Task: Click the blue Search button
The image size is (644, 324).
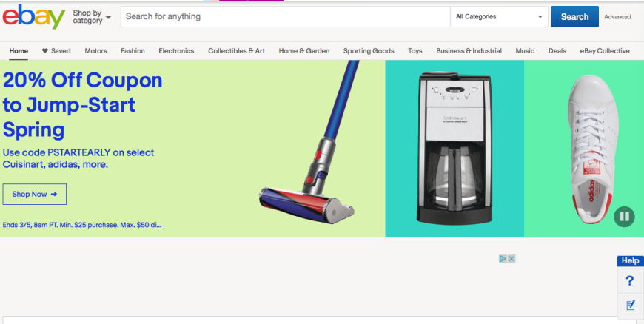Action: coord(574,17)
